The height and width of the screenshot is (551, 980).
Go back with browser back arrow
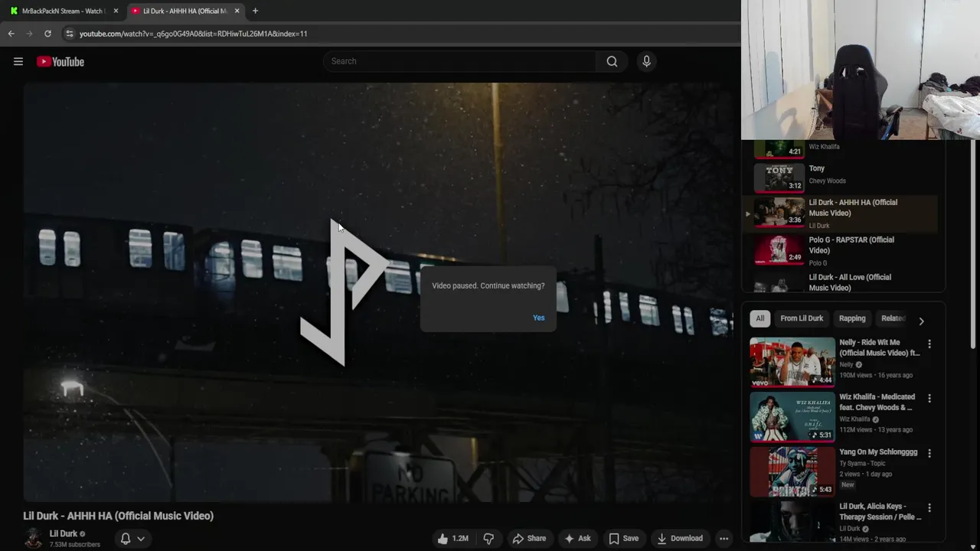pyautogui.click(x=11, y=34)
